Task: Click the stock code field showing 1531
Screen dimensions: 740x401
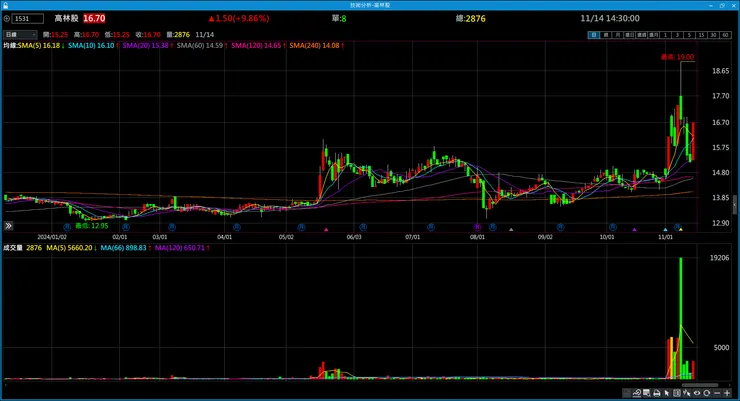Action: pos(28,19)
